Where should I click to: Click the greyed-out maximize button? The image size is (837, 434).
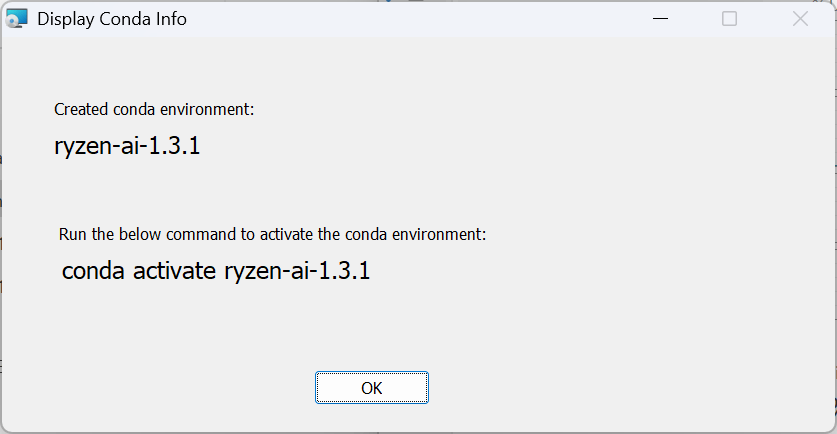pyautogui.click(x=729, y=19)
